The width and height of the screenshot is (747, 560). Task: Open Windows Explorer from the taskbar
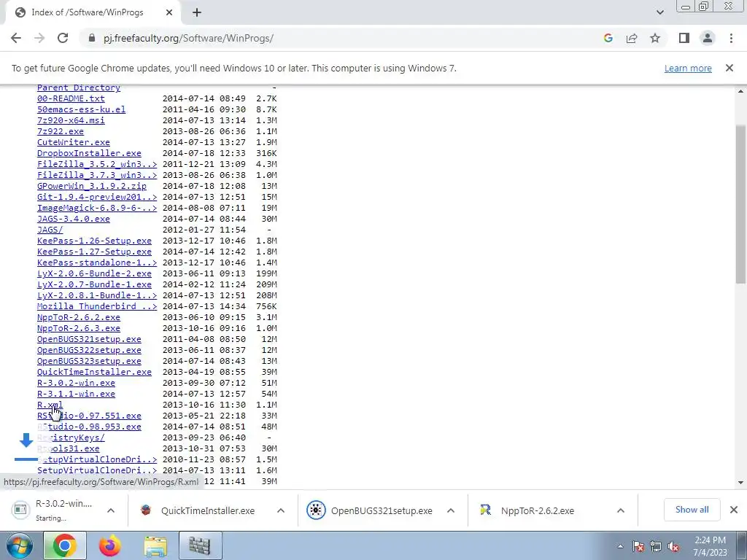(x=155, y=545)
